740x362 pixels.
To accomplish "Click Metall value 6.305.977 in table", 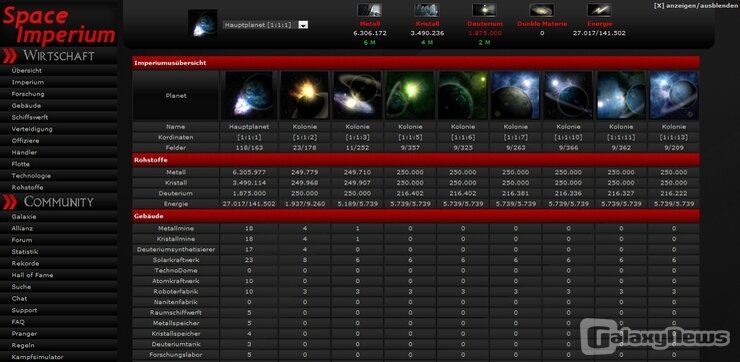I will [249, 172].
